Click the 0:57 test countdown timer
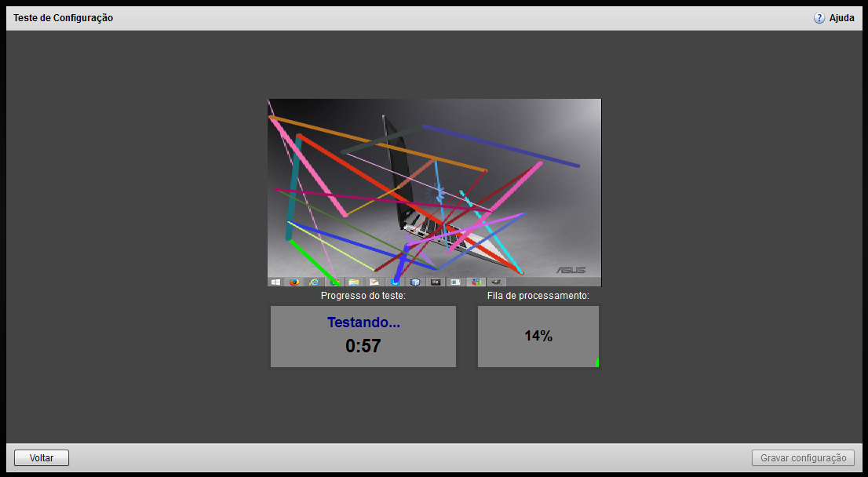 click(363, 346)
